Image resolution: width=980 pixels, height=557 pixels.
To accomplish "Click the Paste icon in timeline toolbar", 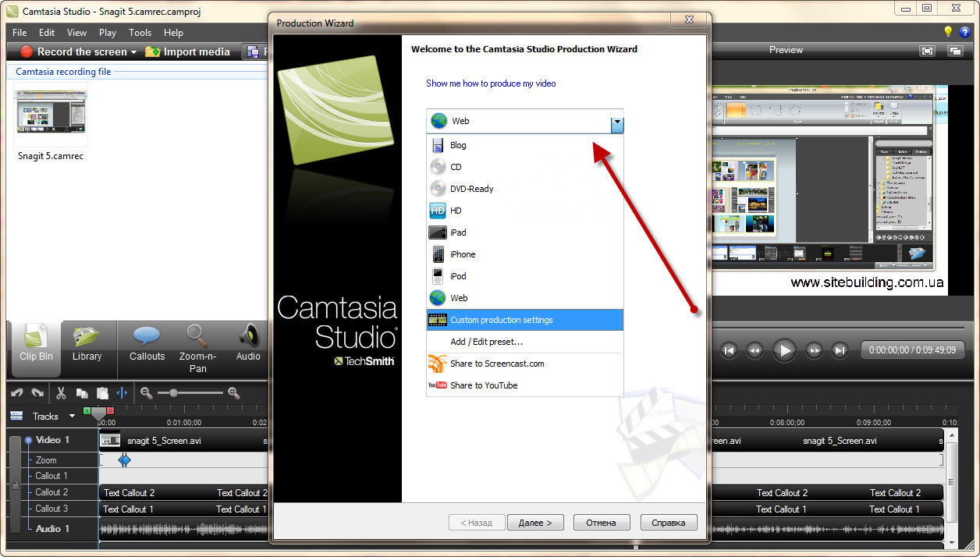I will pos(101,393).
